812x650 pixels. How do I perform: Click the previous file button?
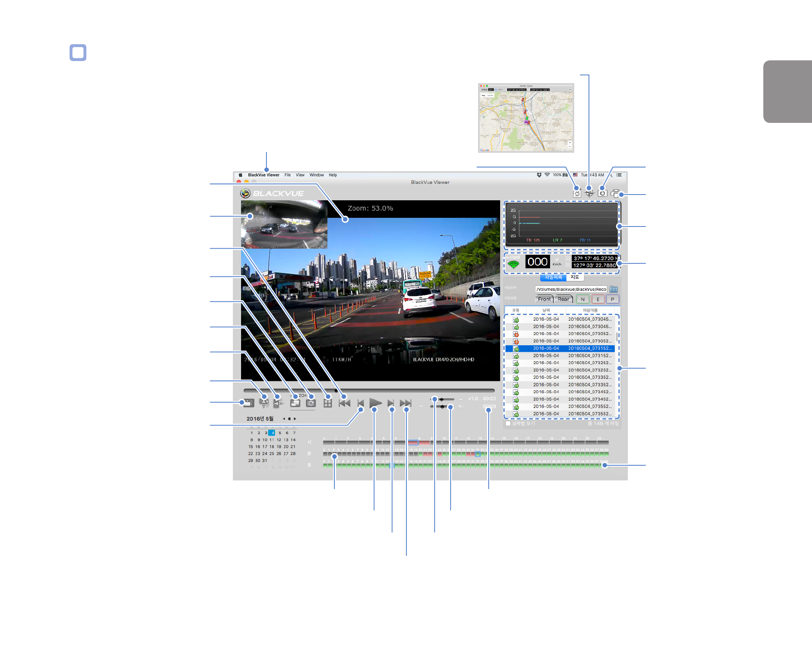pos(345,403)
